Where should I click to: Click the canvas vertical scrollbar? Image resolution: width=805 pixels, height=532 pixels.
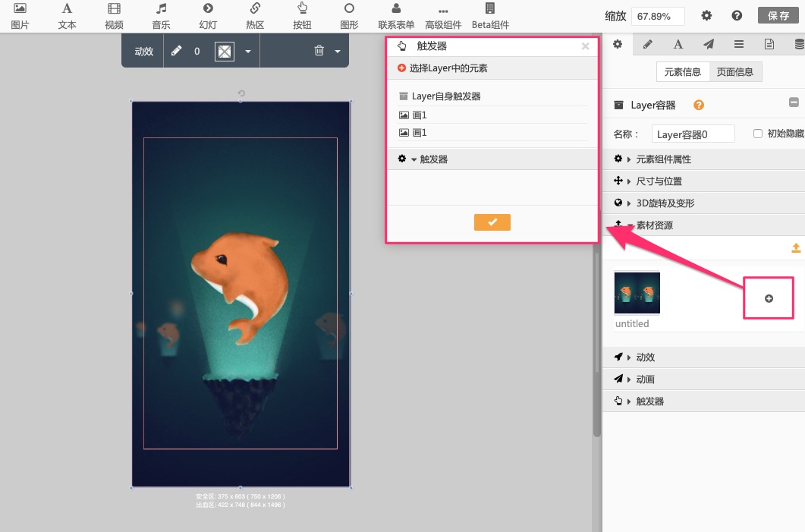tap(596, 339)
